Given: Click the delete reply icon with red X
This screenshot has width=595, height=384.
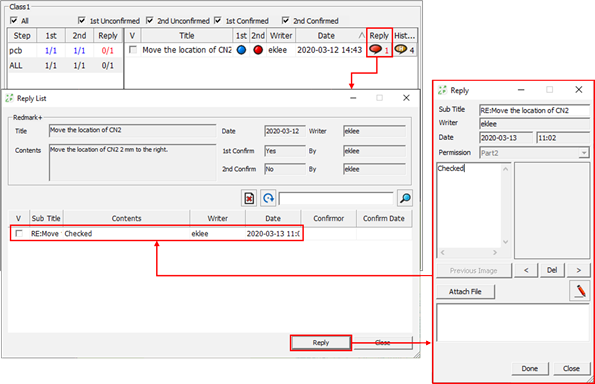Looking at the screenshot, I should point(249,198).
